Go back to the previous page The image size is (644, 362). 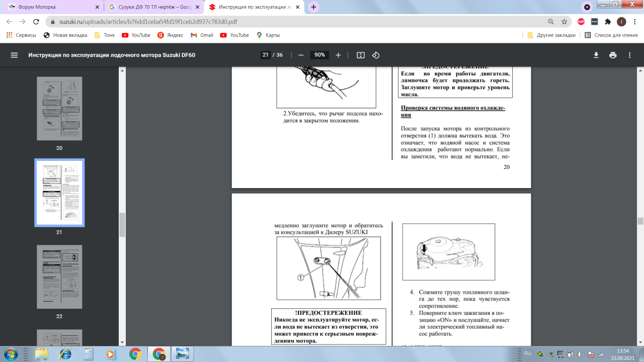click(9, 22)
